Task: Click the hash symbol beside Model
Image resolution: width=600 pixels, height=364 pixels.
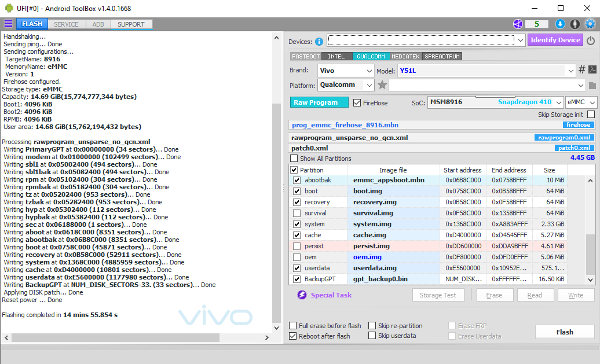Action: coord(581,69)
